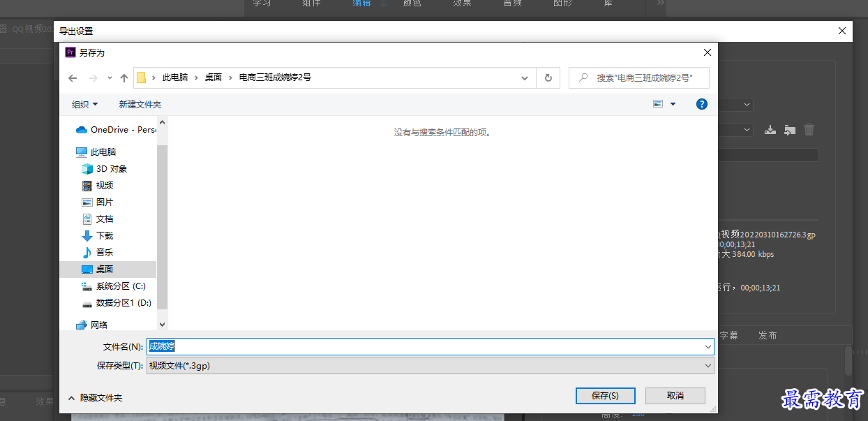Viewport: 868px width, 421px height.
Task: Open 音乐 folder in sidebar
Action: coord(98,252)
